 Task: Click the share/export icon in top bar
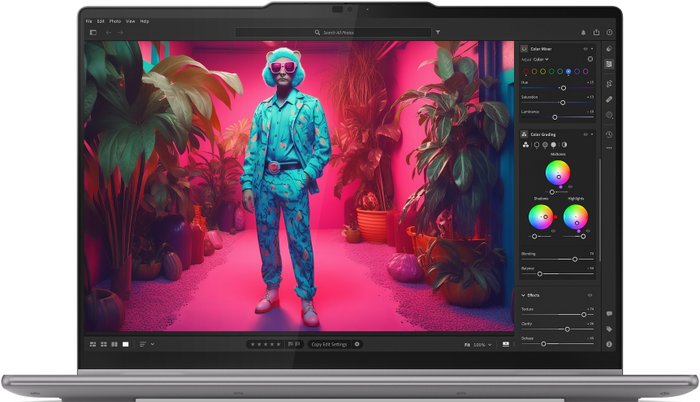tap(597, 32)
